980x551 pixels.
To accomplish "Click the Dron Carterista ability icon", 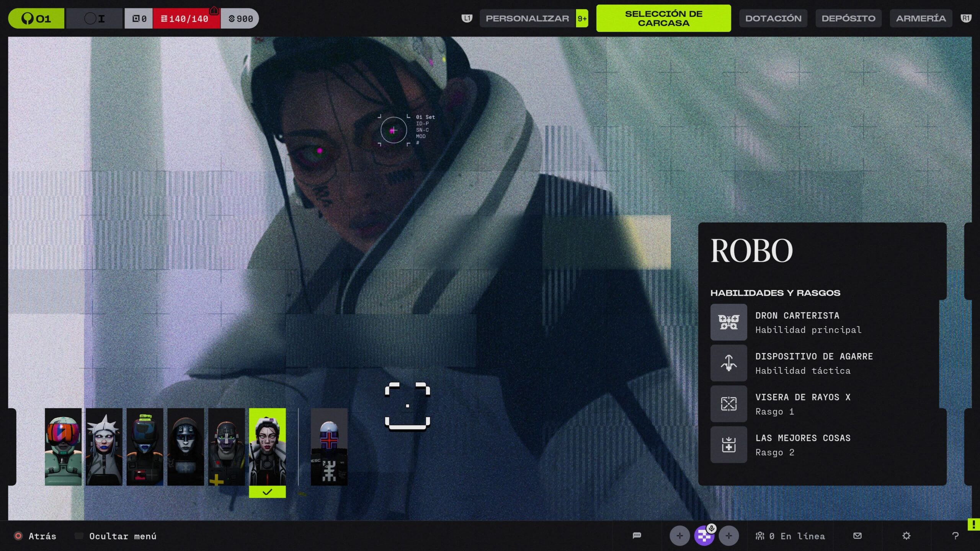I will 728,322.
